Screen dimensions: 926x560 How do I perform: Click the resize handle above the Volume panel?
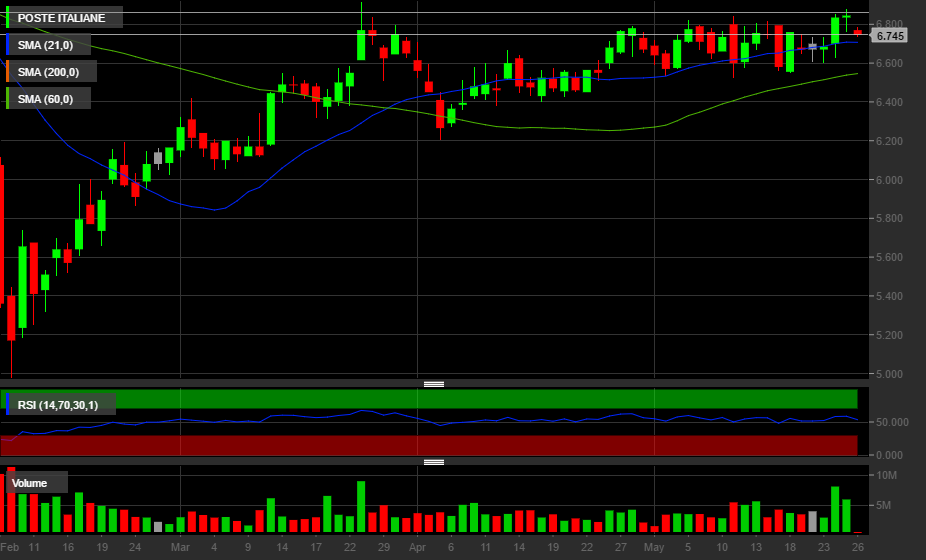(x=434, y=462)
